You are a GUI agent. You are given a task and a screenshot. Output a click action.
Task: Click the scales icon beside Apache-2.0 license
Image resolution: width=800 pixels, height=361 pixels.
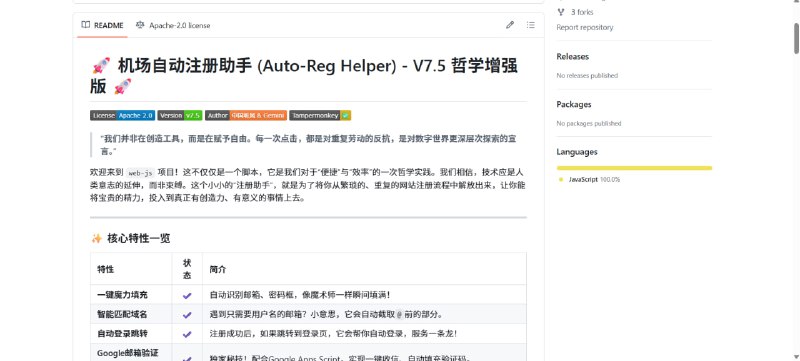point(140,25)
